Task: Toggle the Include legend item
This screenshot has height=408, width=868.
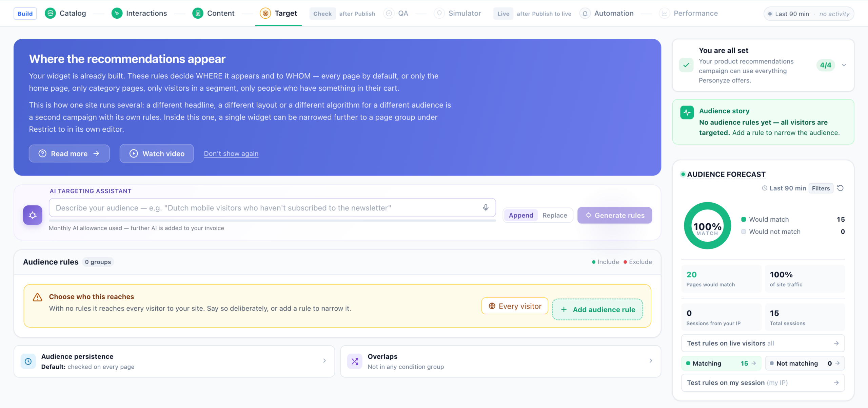Action: 605,262
